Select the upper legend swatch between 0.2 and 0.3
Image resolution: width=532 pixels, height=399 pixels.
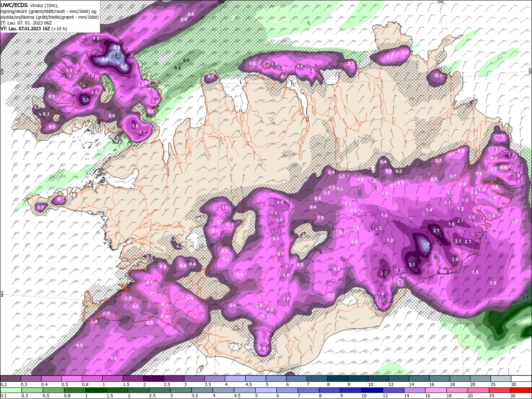pyautogui.click(x=10, y=379)
